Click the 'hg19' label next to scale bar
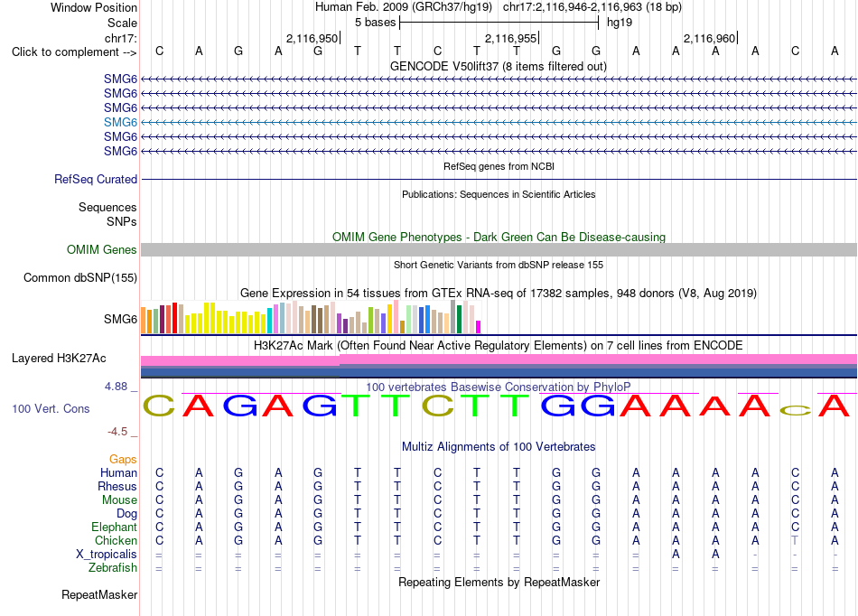 620,23
